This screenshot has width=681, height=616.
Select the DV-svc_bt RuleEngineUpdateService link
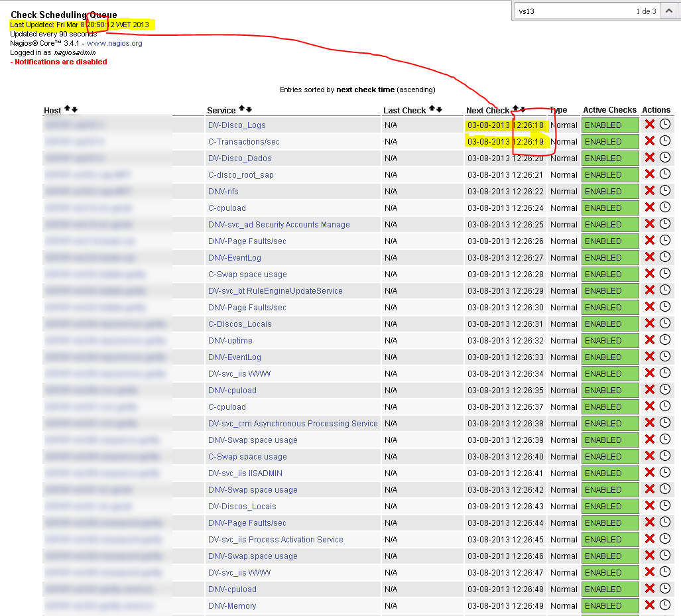pos(275,291)
